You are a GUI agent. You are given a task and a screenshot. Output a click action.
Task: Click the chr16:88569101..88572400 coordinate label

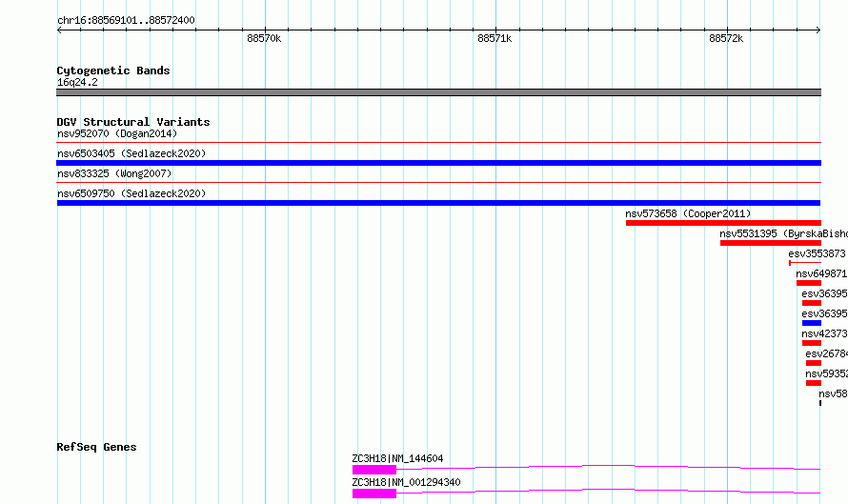click(x=126, y=20)
